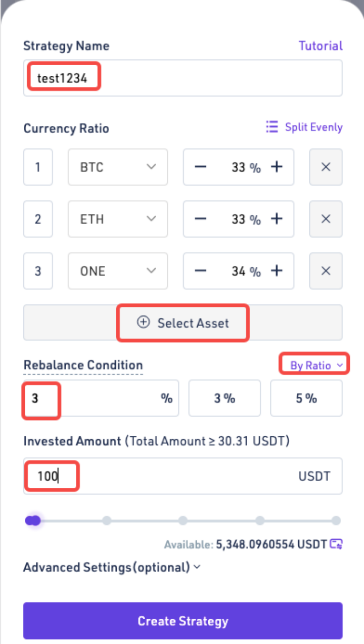Decrease ONE percentage with minus icon
364x644 pixels.
tap(201, 271)
